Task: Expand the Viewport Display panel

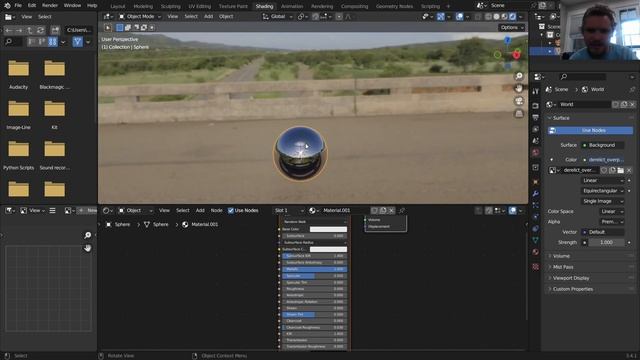Action: (571, 278)
